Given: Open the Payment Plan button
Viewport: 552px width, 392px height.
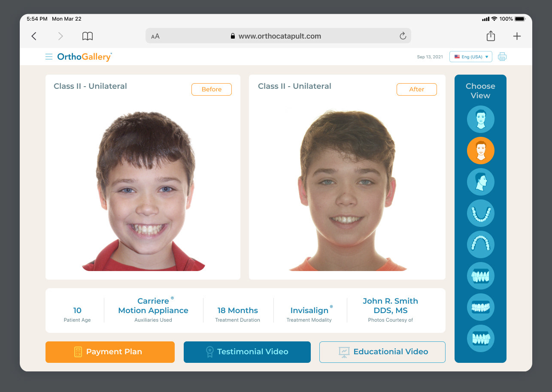Looking at the screenshot, I should 110,352.
